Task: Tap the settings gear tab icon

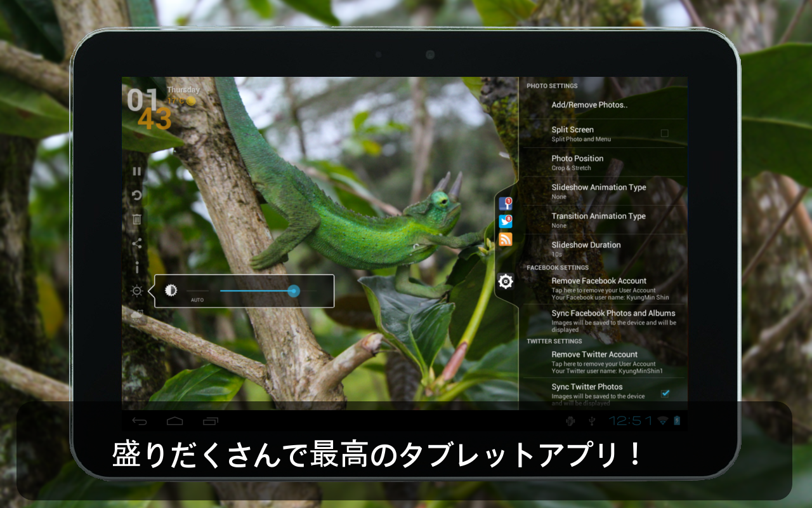Action: 506,281
